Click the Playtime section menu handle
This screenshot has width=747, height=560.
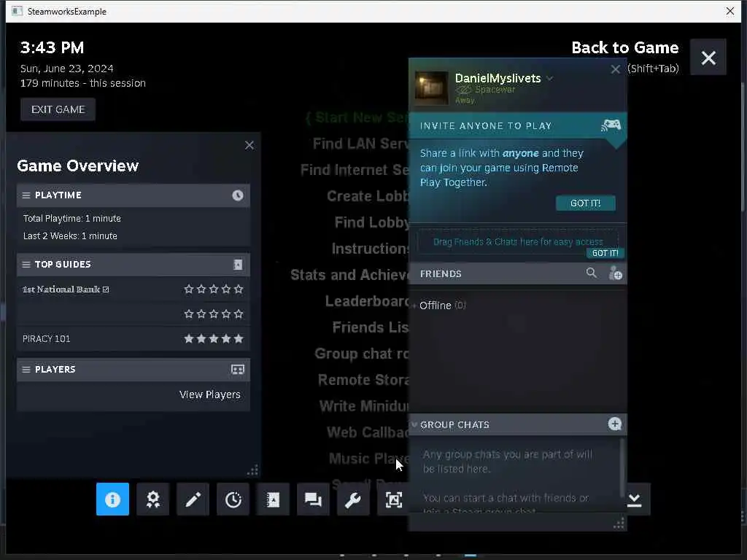(26, 195)
